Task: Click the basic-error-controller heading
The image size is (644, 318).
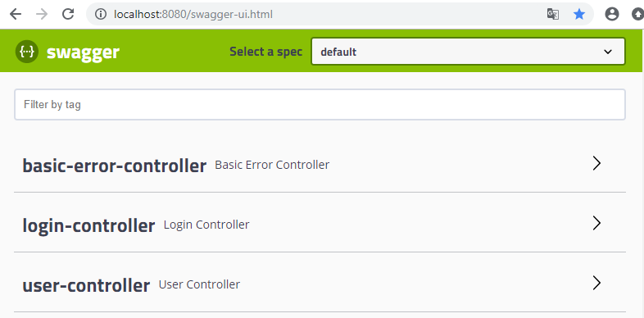Action: point(114,166)
